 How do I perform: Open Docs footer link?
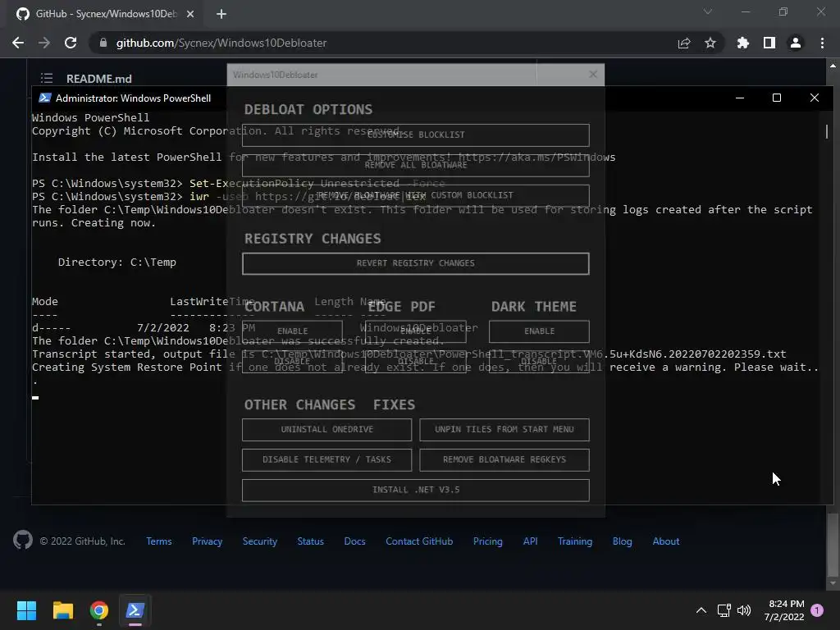tap(354, 541)
